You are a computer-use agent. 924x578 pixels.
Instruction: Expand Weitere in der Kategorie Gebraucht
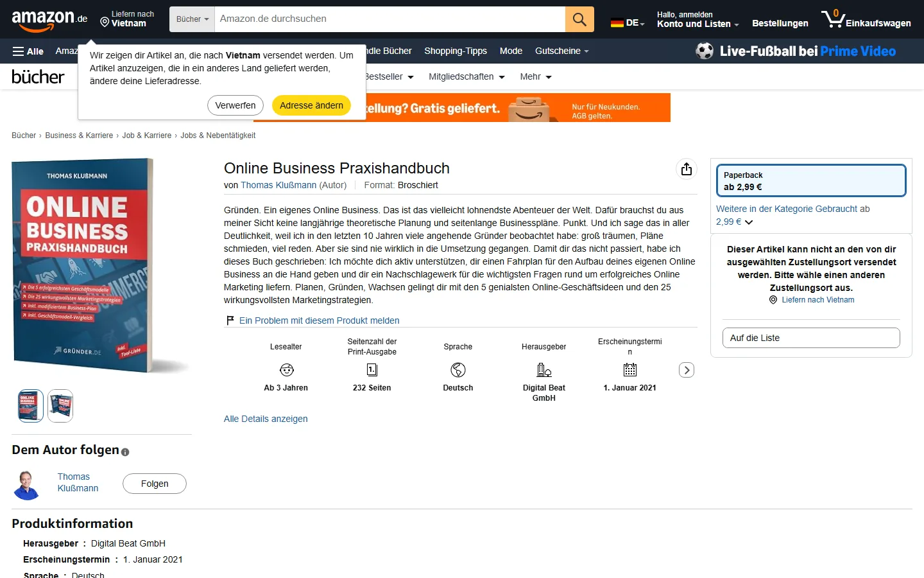pos(793,215)
